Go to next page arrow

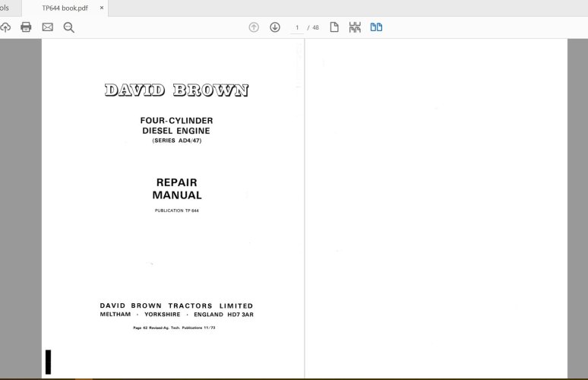[275, 27]
